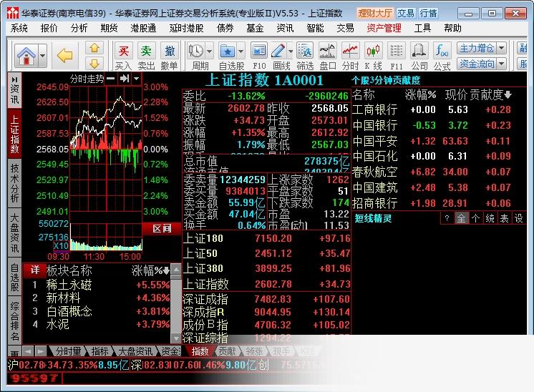This screenshot has height=392, width=534.
Task: Open the 报价 menu
Action: pyautogui.click(x=49, y=28)
